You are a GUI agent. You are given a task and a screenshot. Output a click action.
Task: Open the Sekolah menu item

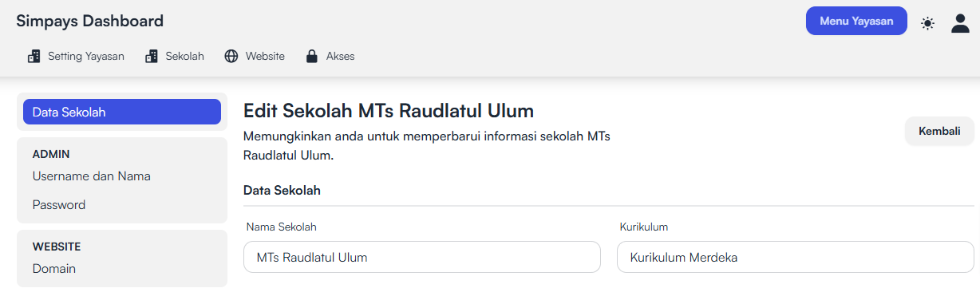(x=175, y=57)
